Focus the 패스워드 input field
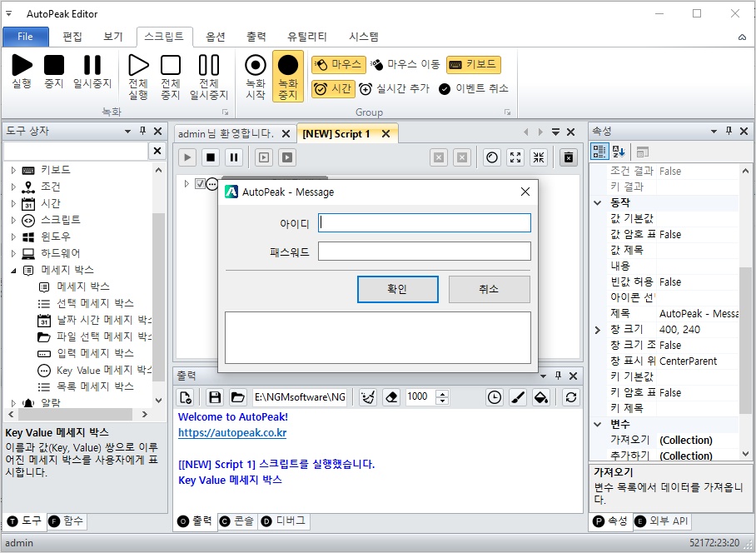This screenshot has height=553, width=756. tap(425, 252)
